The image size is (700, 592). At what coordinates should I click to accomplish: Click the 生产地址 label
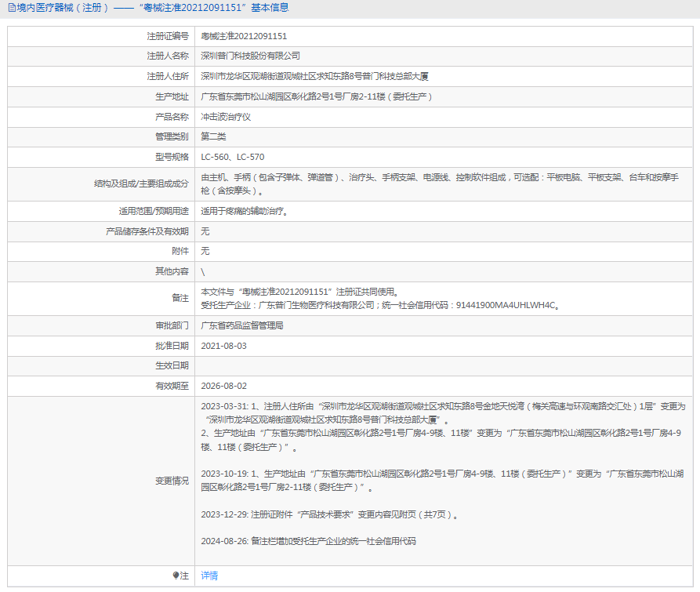172,96
